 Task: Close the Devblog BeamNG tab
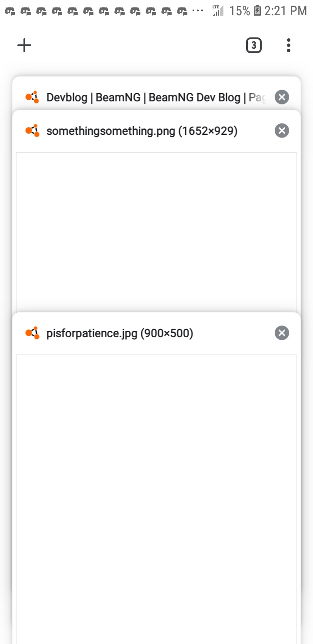(282, 97)
